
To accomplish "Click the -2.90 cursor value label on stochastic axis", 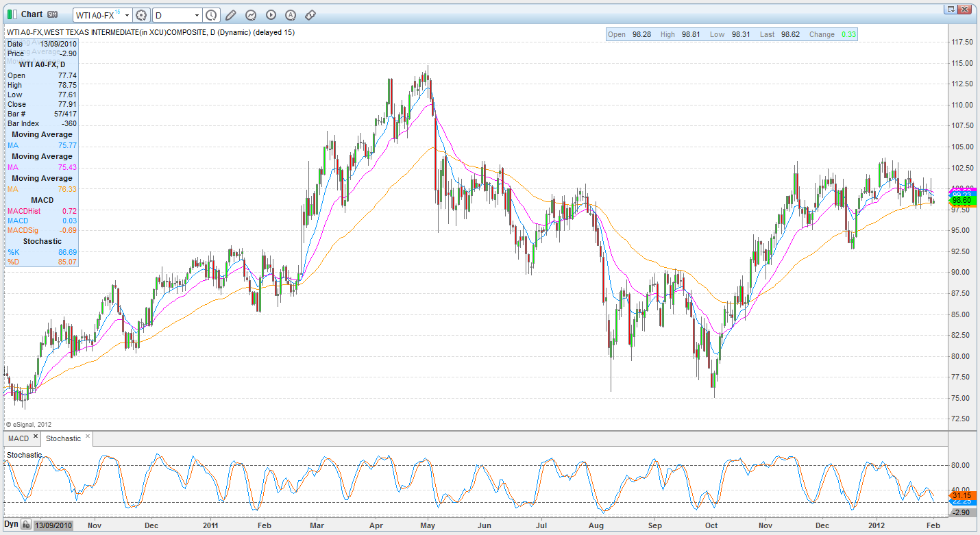I will tap(961, 512).
